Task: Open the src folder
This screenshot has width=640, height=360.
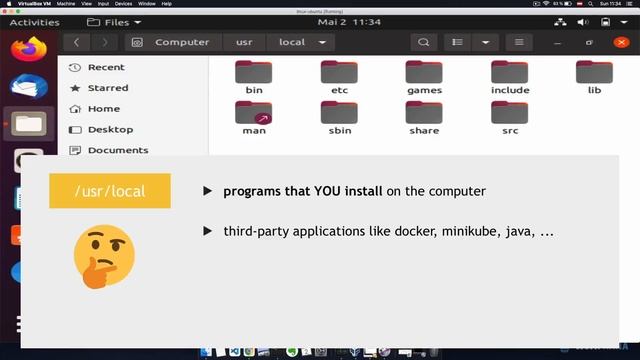Action: (510, 118)
